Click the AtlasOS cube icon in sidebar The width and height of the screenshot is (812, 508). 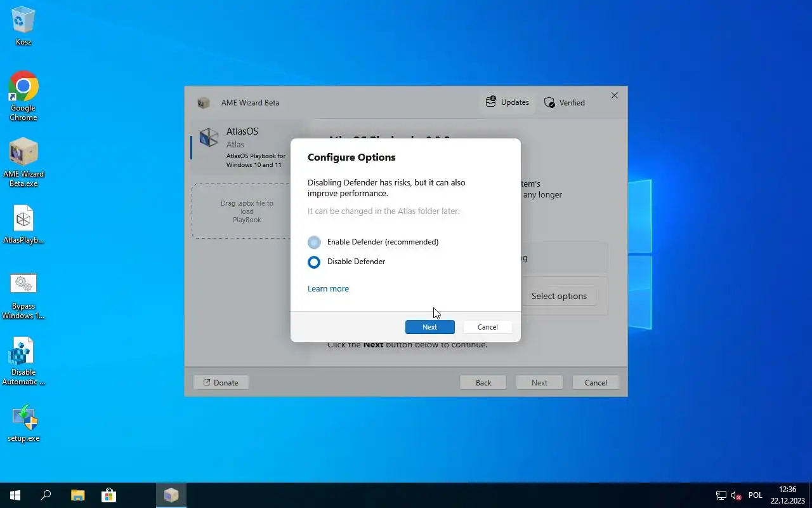pos(209,137)
